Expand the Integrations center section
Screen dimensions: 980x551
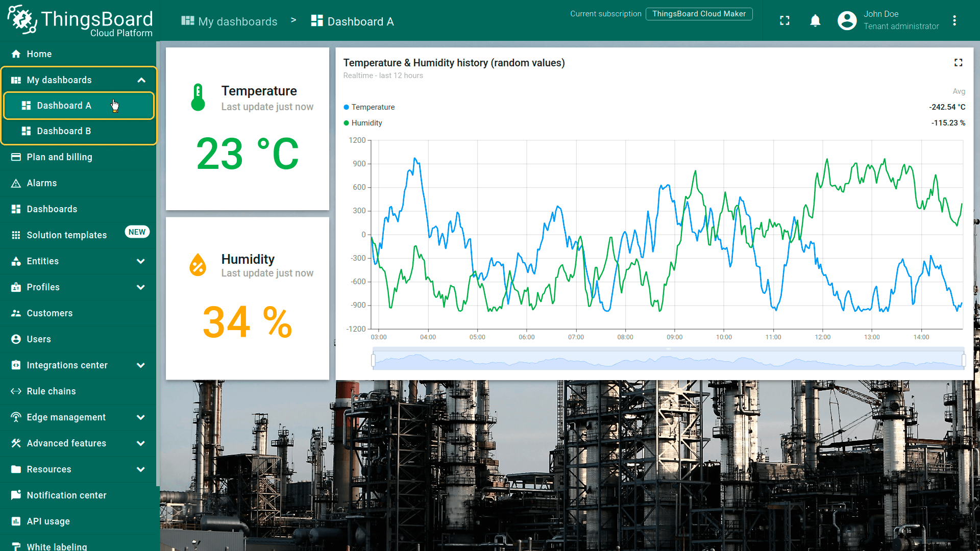(140, 365)
